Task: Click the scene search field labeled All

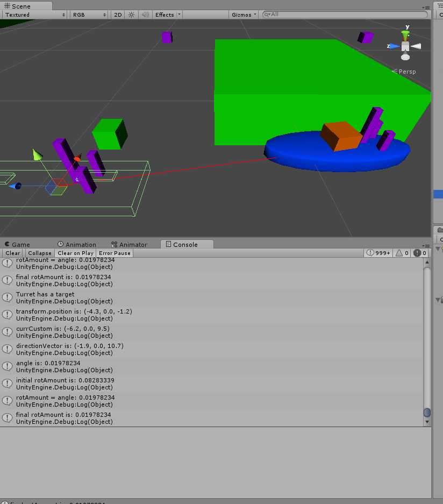Action: [344, 15]
